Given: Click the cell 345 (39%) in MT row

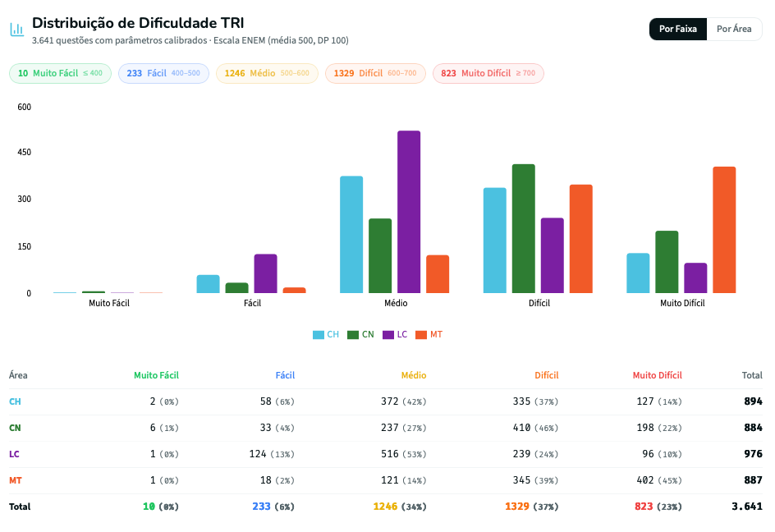Looking at the screenshot, I should pyautogui.click(x=535, y=480).
